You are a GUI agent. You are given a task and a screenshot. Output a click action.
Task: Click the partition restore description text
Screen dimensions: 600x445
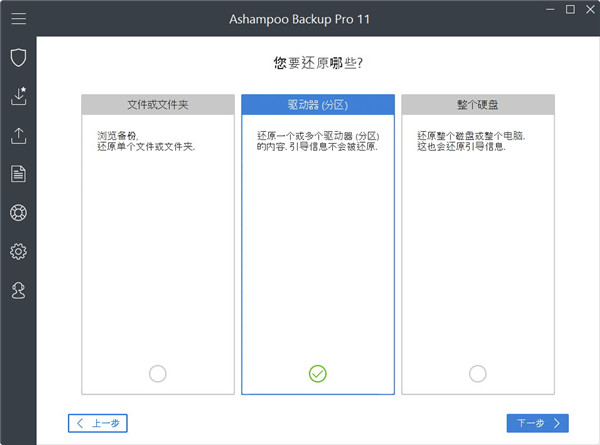(312, 140)
